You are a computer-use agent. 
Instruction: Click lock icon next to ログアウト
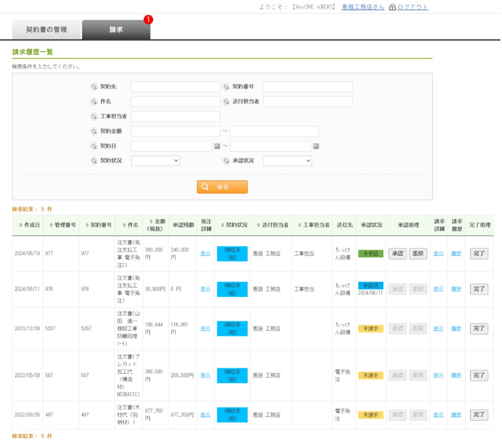click(x=392, y=7)
